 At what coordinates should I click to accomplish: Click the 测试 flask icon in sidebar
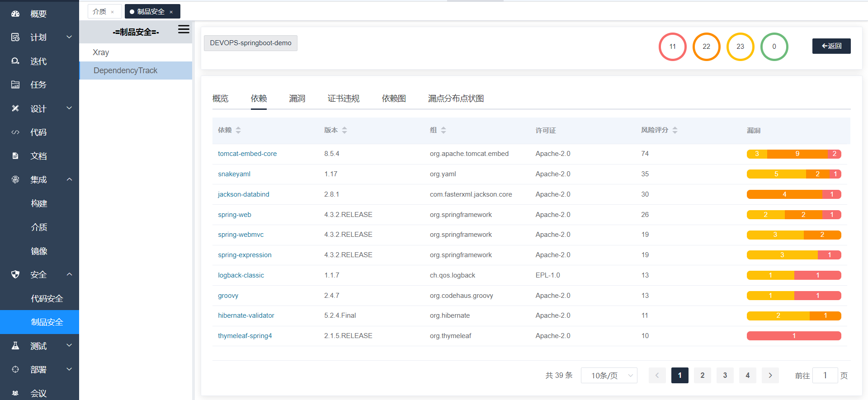[15, 346]
